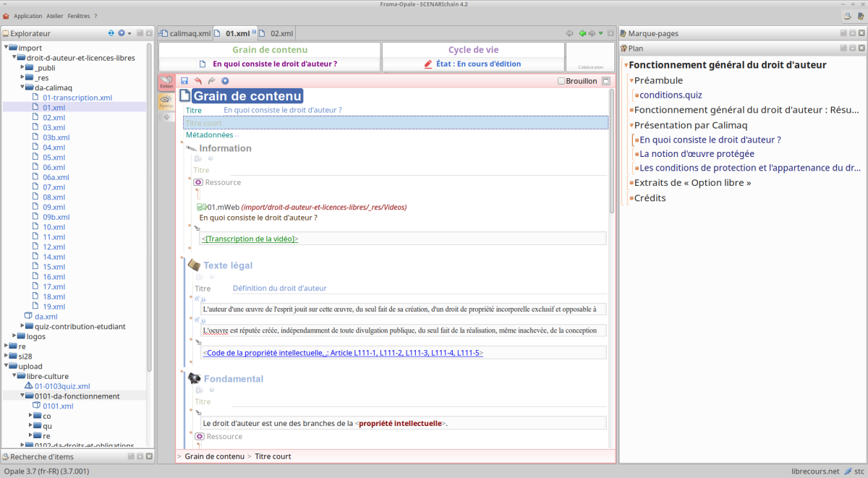Screen dimensions: 868x478
Task: Click the Recherche d'items search icon
Action: tap(6, 456)
